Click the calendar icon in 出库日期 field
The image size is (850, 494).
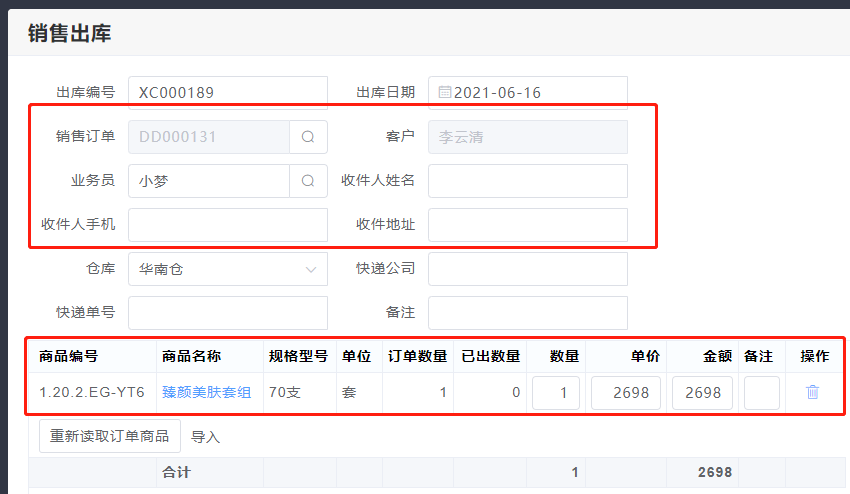click(x=444, y=93)
